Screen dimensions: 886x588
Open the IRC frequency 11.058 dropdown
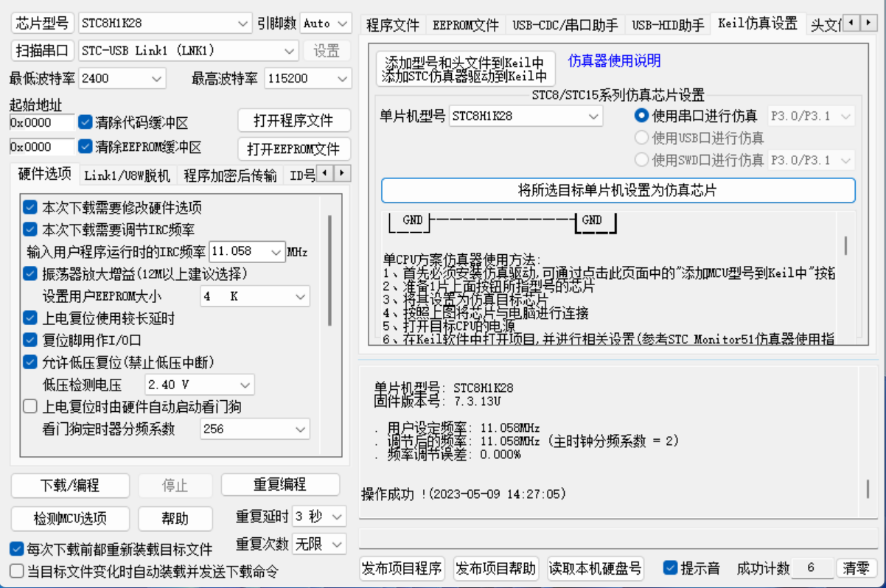(x=247, y=251)
